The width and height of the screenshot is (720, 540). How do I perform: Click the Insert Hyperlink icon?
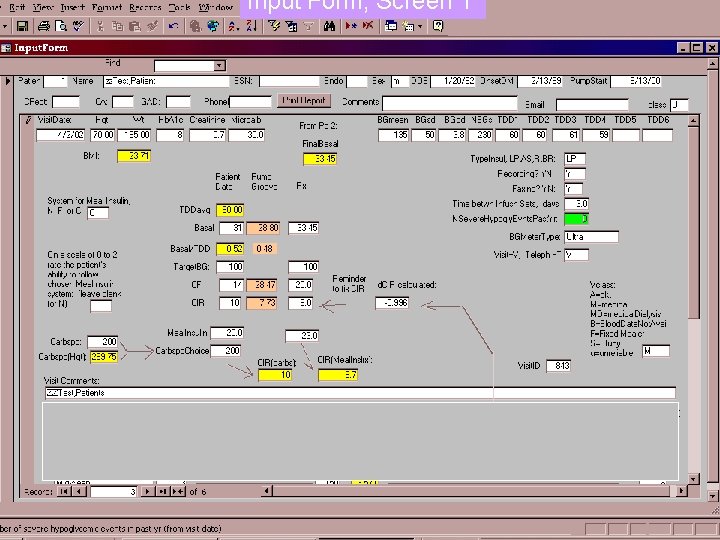(x=195, y=26)
